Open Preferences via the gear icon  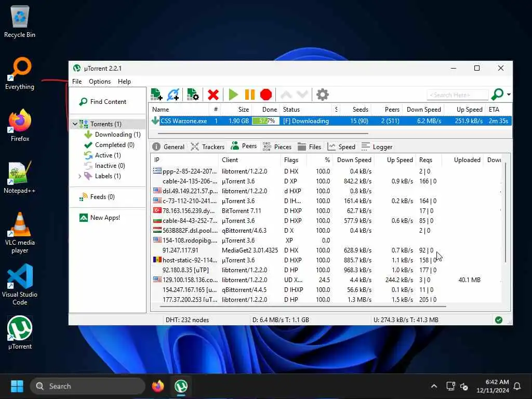pyautogui.click(x=322, y=95)
